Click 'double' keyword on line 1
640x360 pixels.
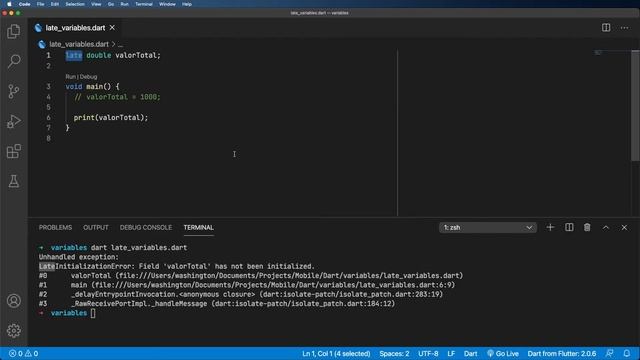(98, 55)
